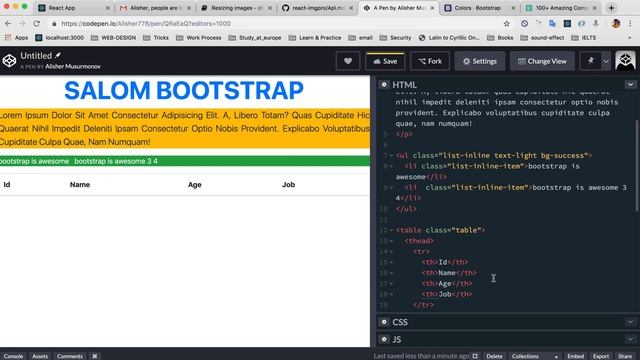
Task: Open the Apps bookmarks shortcut
Action: [16, 38]
